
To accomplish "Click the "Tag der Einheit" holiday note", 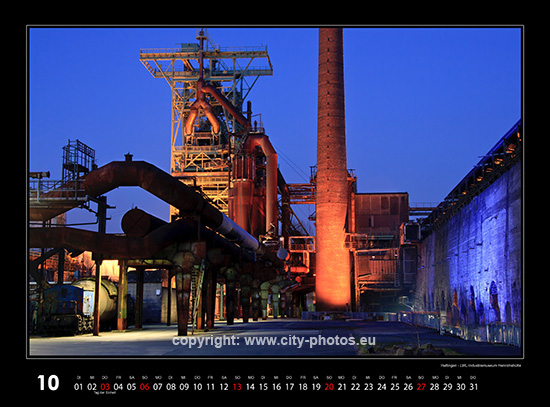I will click(105, 393).
